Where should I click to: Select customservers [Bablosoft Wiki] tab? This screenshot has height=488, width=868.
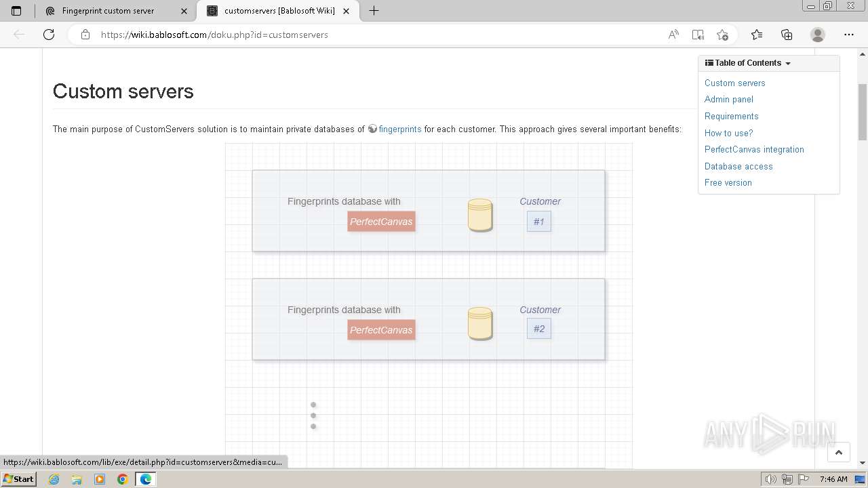coord(278,11)
